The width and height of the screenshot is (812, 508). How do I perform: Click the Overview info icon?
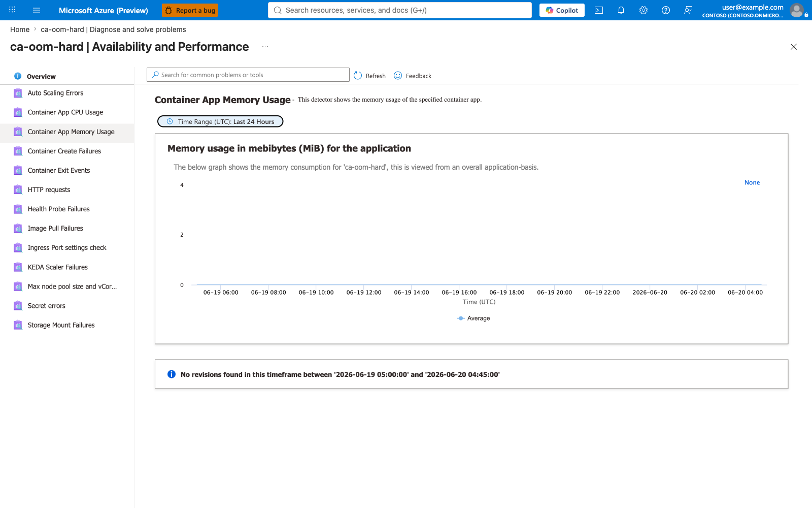pyautogui.click(x=18, y=76)
